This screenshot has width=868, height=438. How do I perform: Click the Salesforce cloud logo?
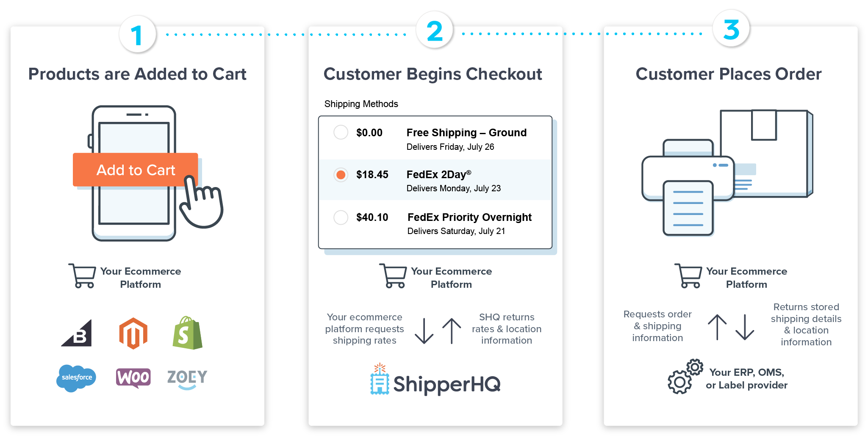pyautogui.click(x=76, y=377)
